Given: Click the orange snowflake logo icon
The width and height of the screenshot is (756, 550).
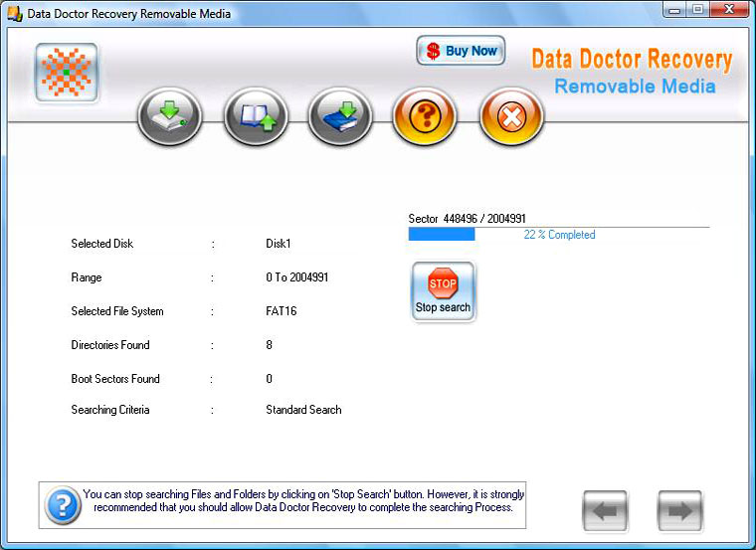Looking at the screenshot, I should pyautogui.click(x=67, y=73).
